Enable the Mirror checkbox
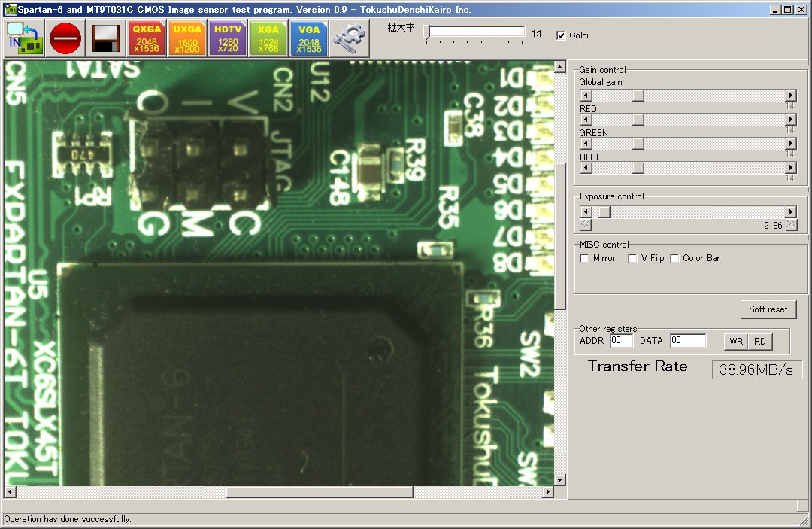The image size is (812, 529). pos(585,259)
